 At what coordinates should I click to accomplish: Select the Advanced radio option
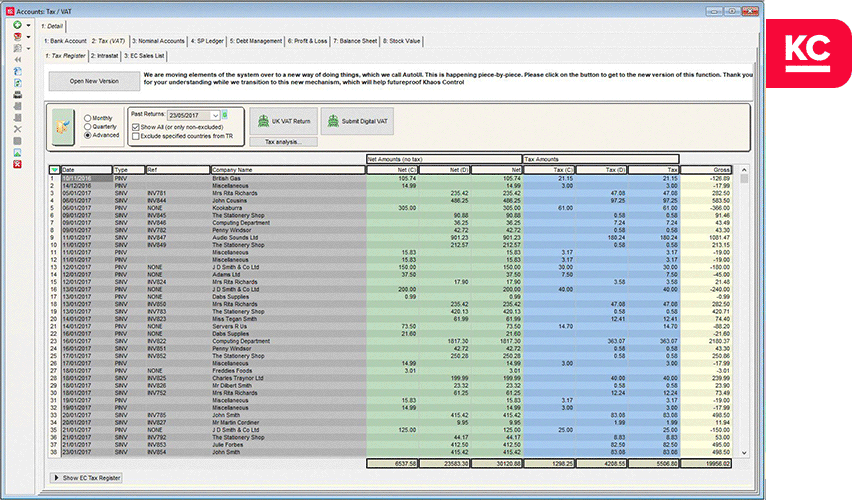tap(87, 135)
